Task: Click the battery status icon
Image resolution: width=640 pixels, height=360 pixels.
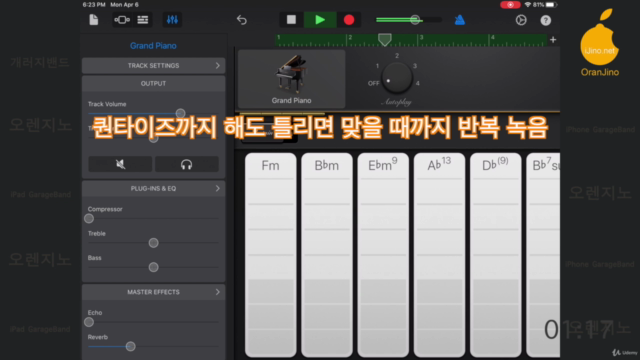Action: 551,5
